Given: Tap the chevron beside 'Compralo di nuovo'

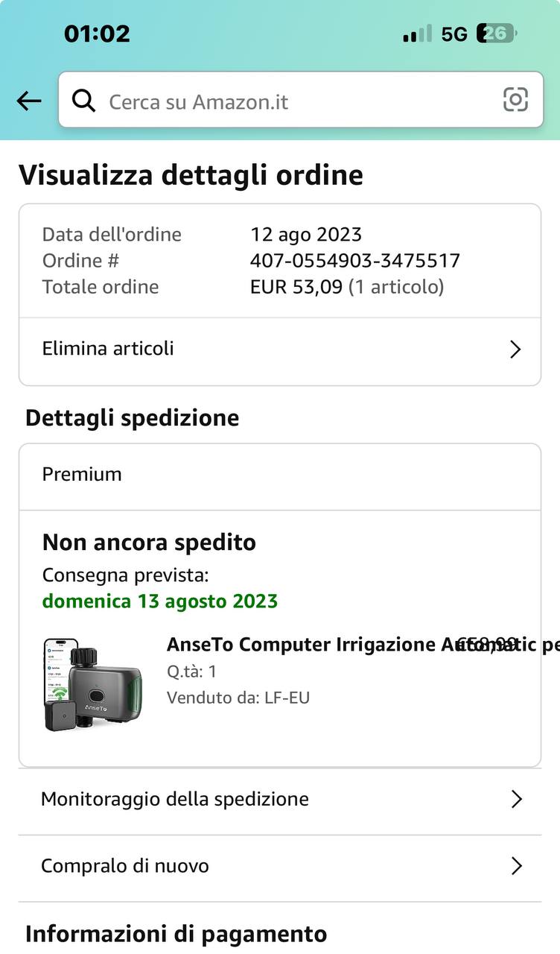Looking at the screenshot, I should (x=516, y=866).
